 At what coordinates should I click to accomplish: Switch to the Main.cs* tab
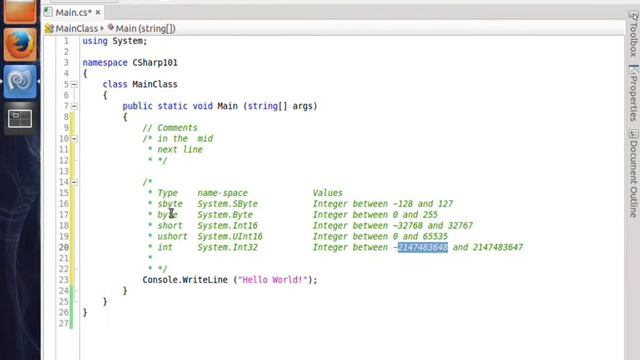73,13
